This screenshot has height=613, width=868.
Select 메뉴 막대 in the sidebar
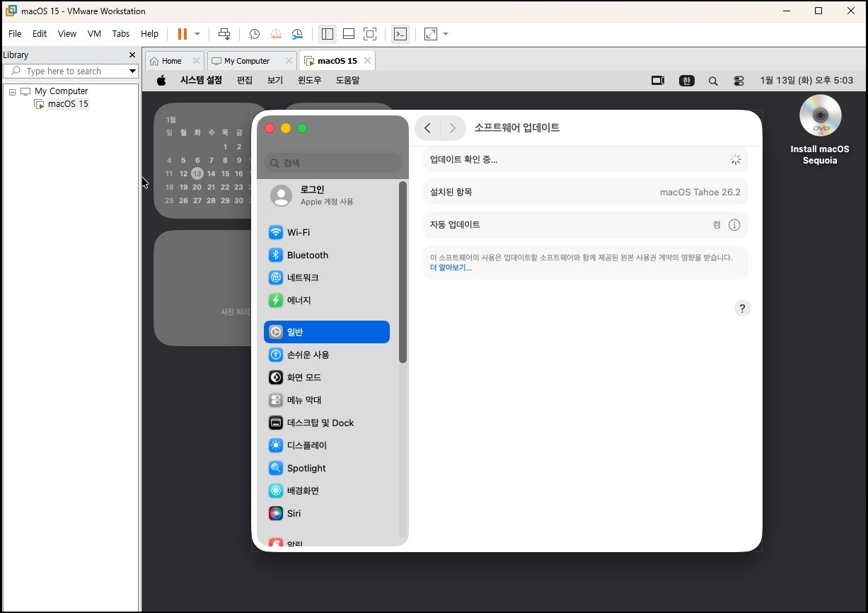(x=327, y=400)
